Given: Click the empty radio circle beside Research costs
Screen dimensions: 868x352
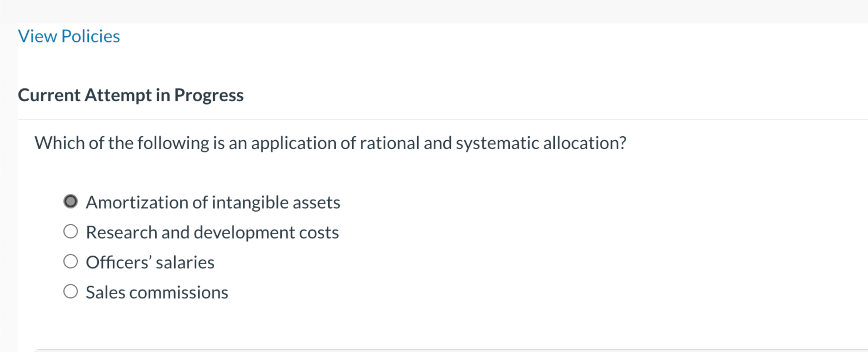Looking at the screenshot, I should coord(71,231).
